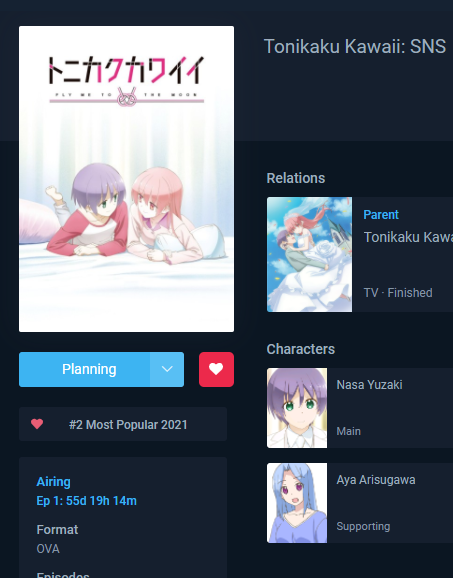Click the Relations section heading
Image resolution: width=453 pixels, height=578 pixels.
pos(296,178)
